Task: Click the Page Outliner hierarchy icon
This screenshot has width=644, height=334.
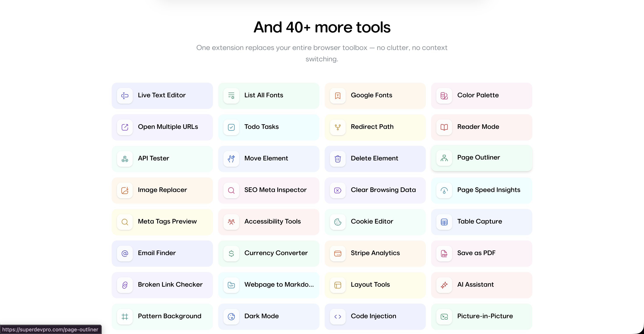Action: (444, 158)
